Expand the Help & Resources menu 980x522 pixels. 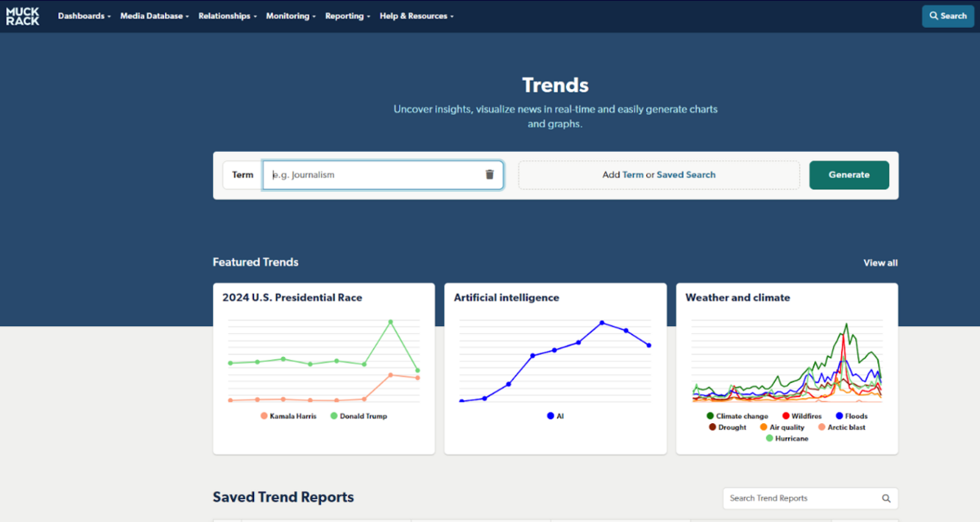[x=416, y=16]
